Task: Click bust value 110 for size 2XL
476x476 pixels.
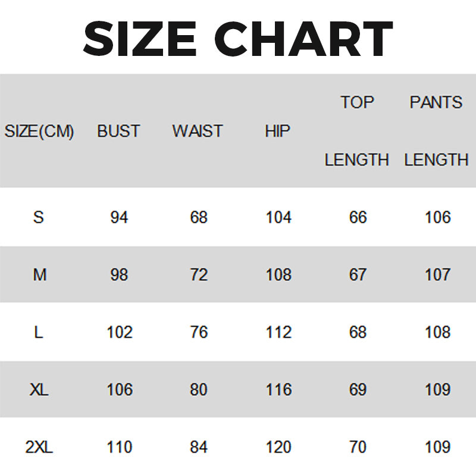Action: coord(119,447)
